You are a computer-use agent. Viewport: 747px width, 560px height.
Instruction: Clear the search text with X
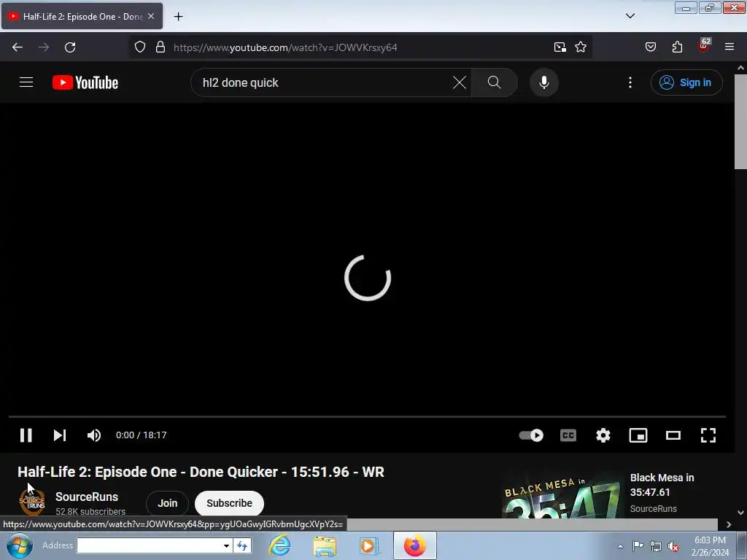tap(460, 82)
